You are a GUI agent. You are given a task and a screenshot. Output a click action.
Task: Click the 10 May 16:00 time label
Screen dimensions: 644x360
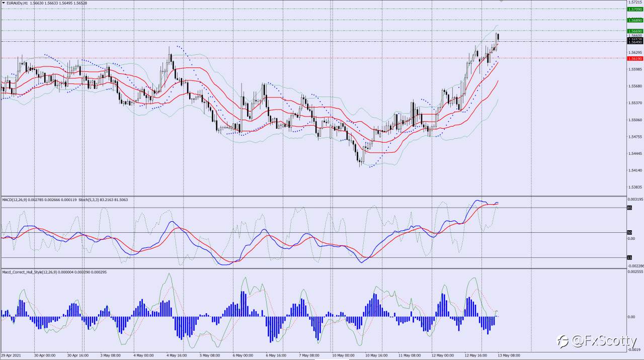point(376,354)
